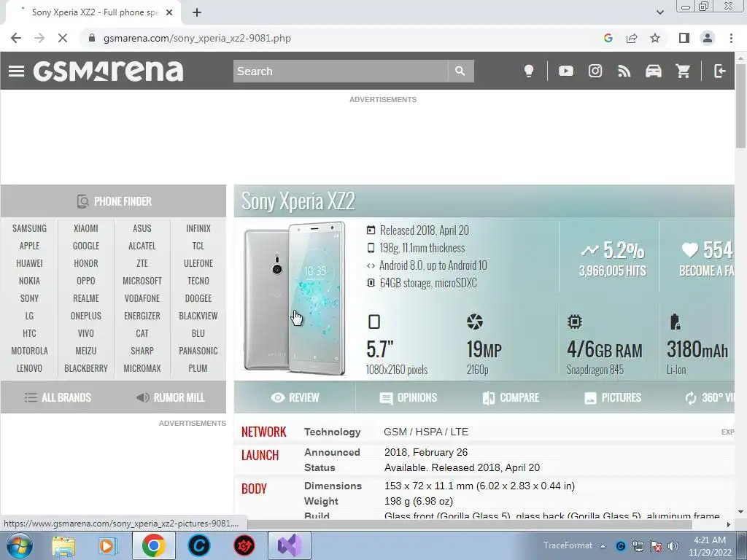Open Visual Studio from taskbar
The height and width of the screenshot is (560, 747).
coord(290,545)
